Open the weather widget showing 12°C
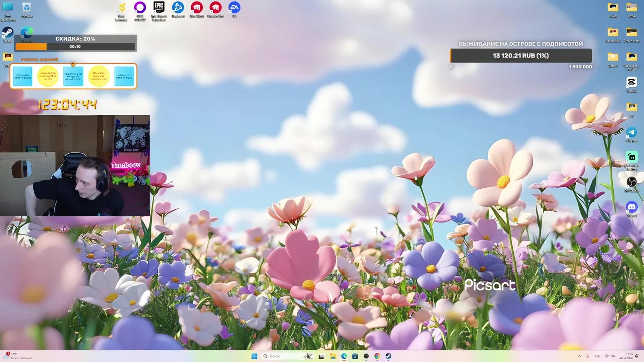 (x=18, y=356)
